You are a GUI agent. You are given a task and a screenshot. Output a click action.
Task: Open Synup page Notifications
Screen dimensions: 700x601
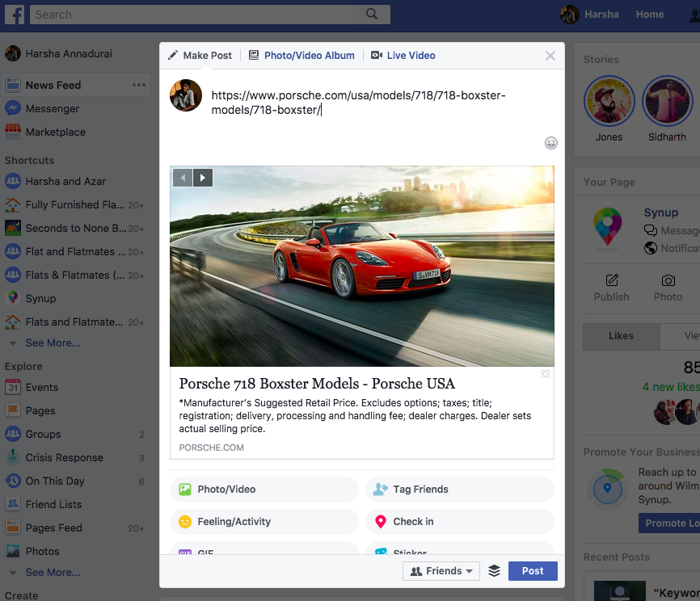pos(671,248)
